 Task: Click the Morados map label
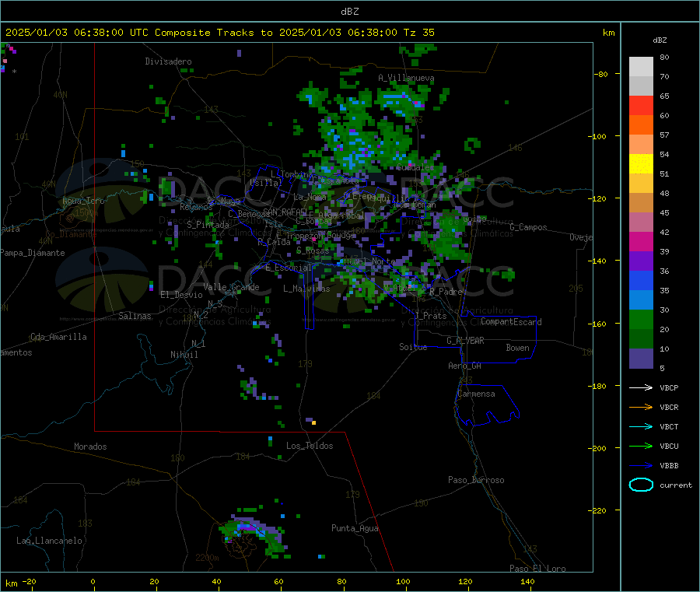[90, 447]
